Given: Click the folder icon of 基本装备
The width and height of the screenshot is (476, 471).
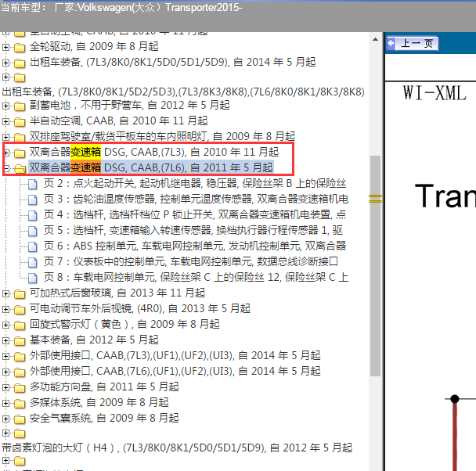Looking at the screenshot, I should point(20,341).
